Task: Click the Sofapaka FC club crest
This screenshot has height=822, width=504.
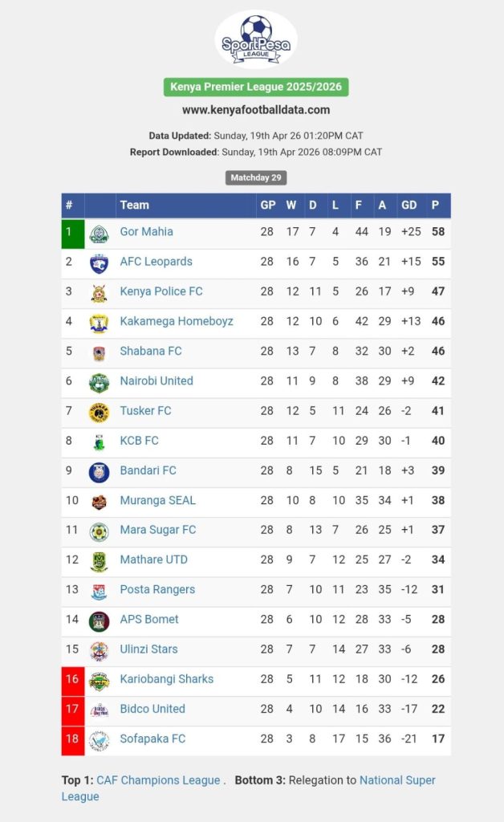Action: tap(99, 739)
